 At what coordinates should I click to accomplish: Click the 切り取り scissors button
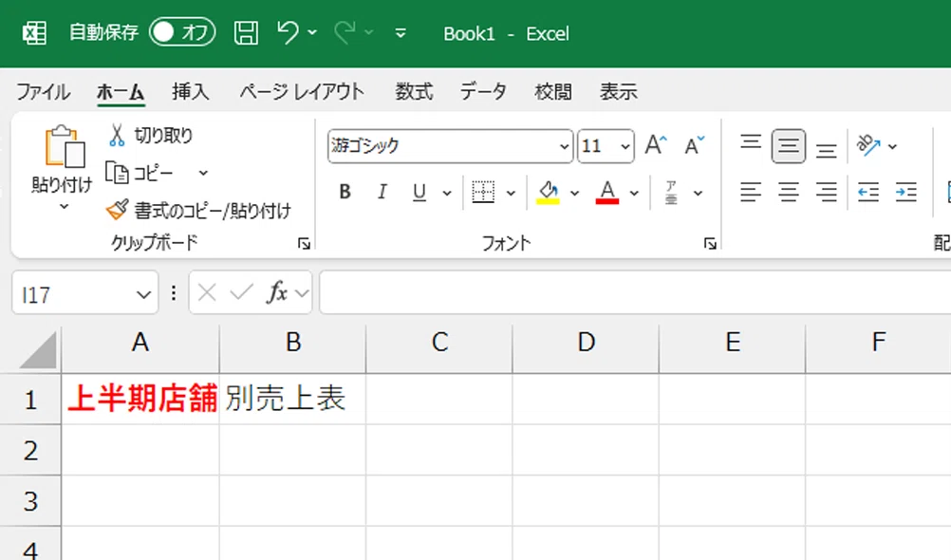151,136
